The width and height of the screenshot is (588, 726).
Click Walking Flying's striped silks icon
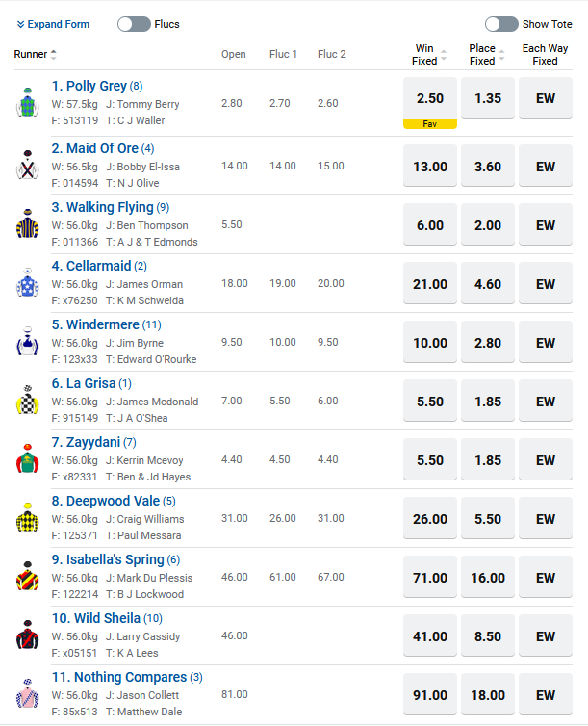[x=26, y=224]
